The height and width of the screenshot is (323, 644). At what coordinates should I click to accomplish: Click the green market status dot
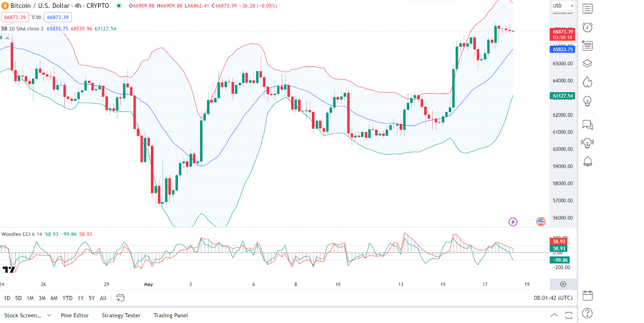click(119, 6)
